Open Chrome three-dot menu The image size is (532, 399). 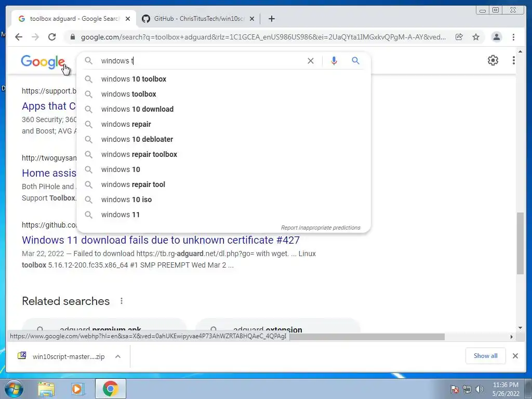click(x=513, y=37)
